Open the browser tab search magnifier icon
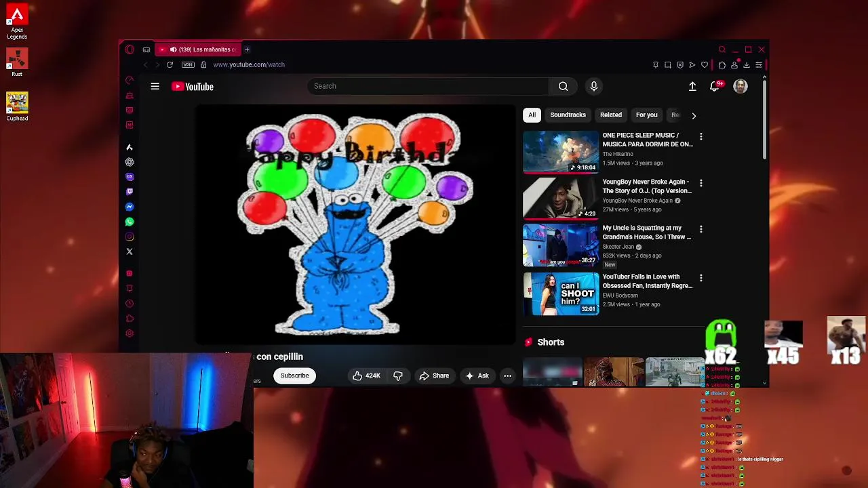Viewport: 868px width, 488px height. tap(722, 49)
